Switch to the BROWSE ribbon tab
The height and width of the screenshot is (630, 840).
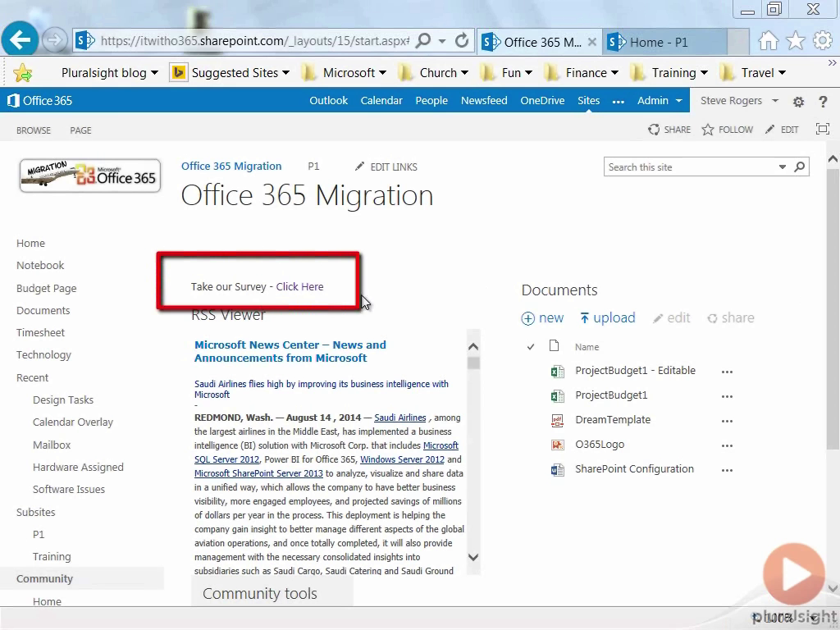(x=33, y=130)
